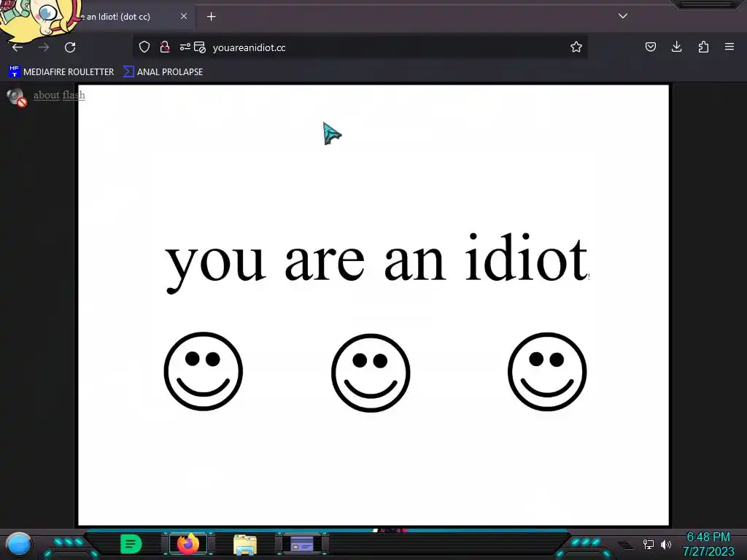Switch to Firefox in the taskbar

(188, 544)
